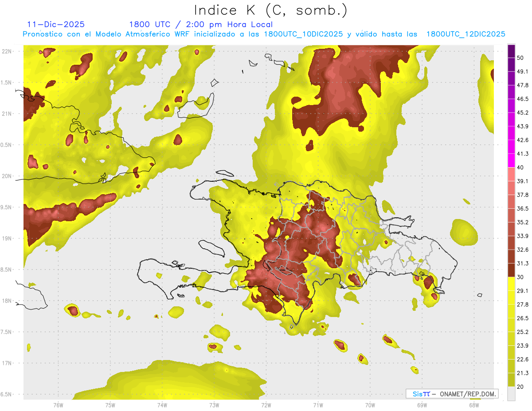Viewport: 532px width, 411px height.
Task: Click the legend value "42.6"
Action: click(523, 140)
